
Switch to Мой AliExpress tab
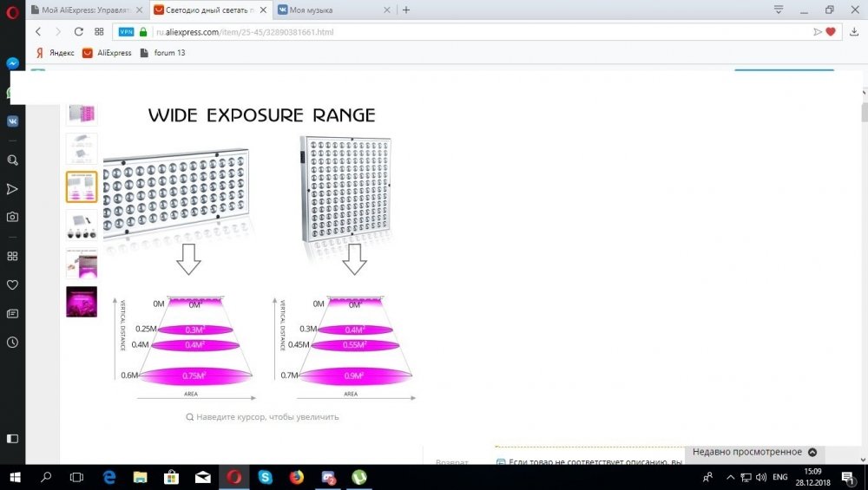click(x=87, y=10)
